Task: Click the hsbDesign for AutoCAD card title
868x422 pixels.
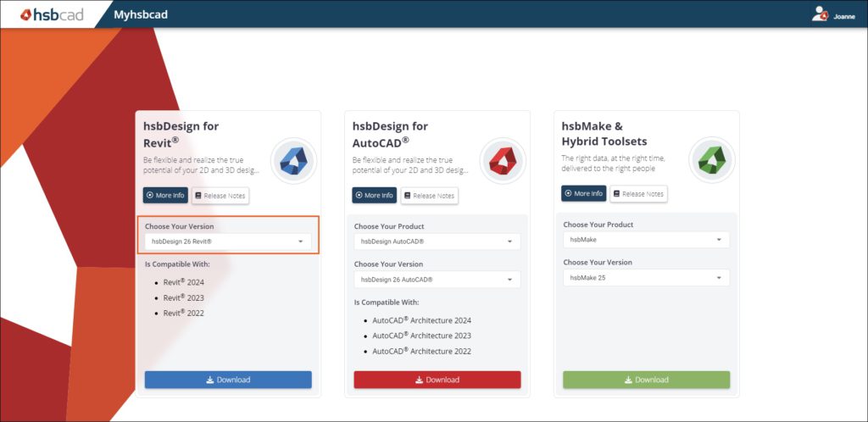Action: [x=390, y=134]
